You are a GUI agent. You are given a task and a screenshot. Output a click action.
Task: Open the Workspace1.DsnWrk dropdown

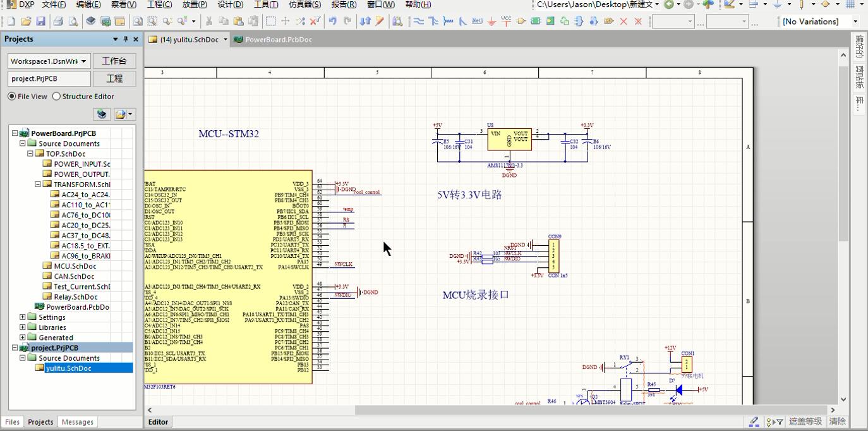point(84,61)
